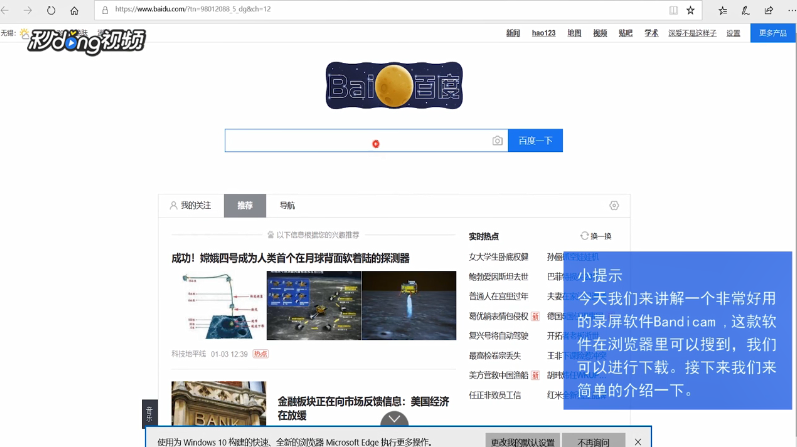Image resolution: width=797 pixels, height=447 pixels.
Task: Click the address bar URL
Action: pos(193,9)
